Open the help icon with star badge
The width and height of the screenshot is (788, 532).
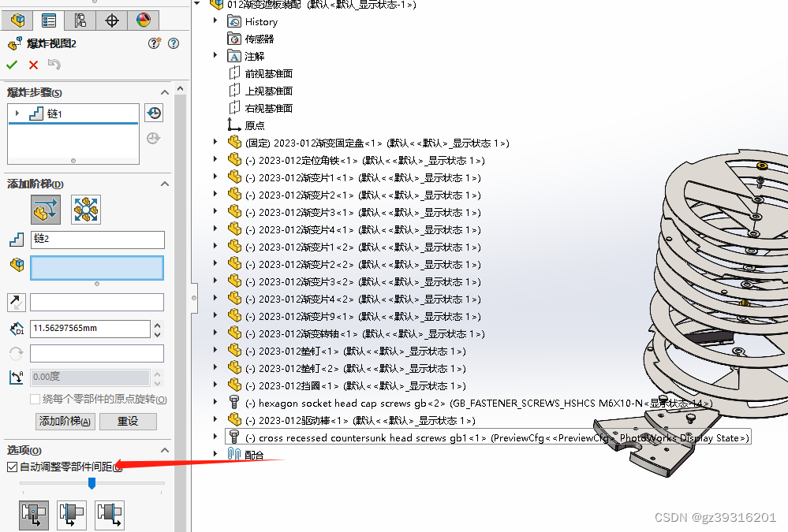pyautogui.click(x=155, y=43)
